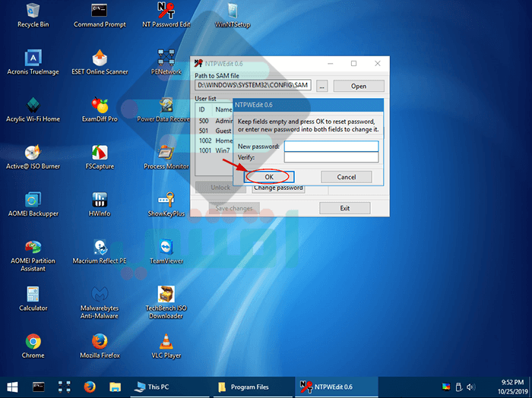Select Macrium Reflect PE icon
This screenshot has height=398, width=532.
coord(100,251)
